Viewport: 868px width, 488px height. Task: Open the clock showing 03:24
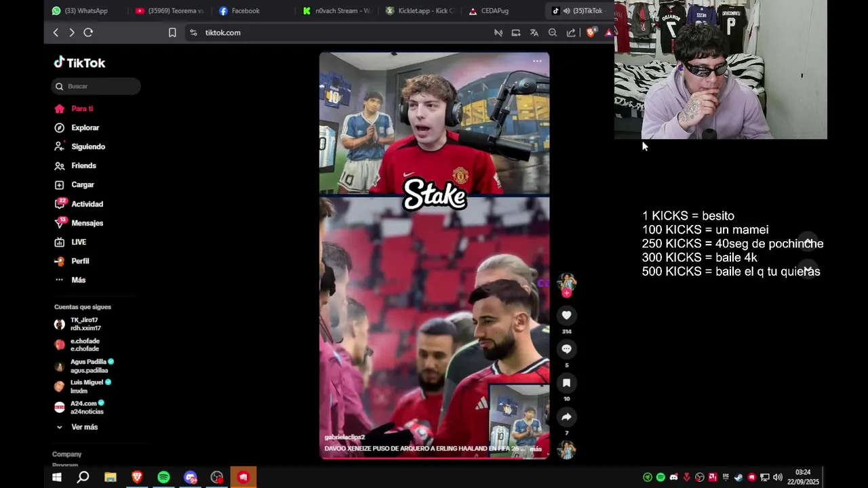point(803,477)
